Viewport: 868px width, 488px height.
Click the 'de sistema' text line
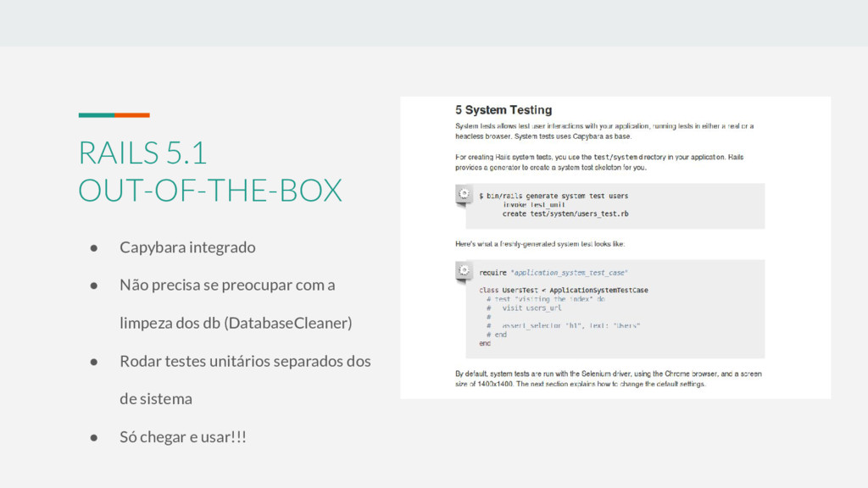(156, 399)
